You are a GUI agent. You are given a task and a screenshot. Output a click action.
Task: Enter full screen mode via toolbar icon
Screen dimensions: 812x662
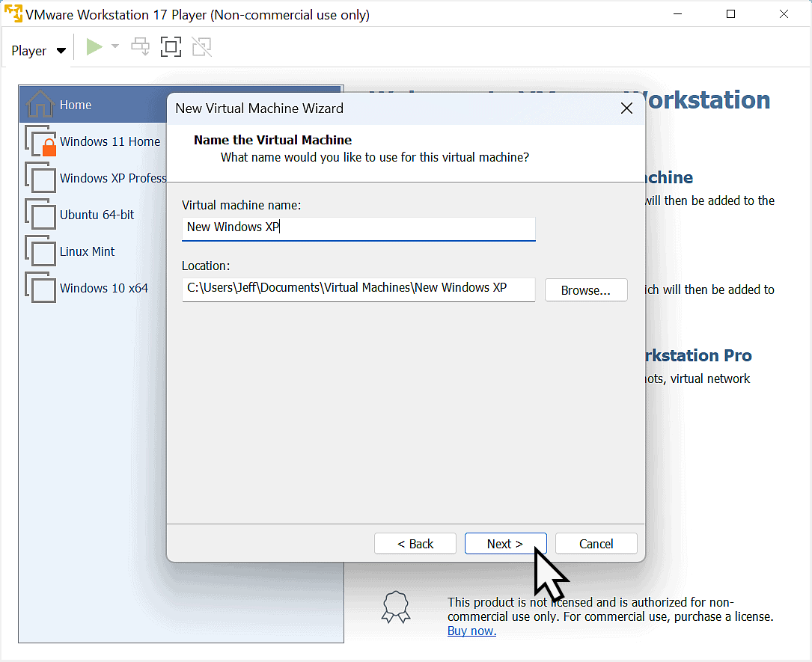(x=171, y=46)
